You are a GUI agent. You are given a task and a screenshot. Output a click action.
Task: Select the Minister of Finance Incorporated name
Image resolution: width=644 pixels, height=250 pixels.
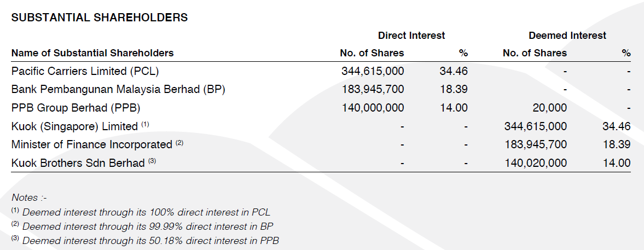click(x=92, y=145)
